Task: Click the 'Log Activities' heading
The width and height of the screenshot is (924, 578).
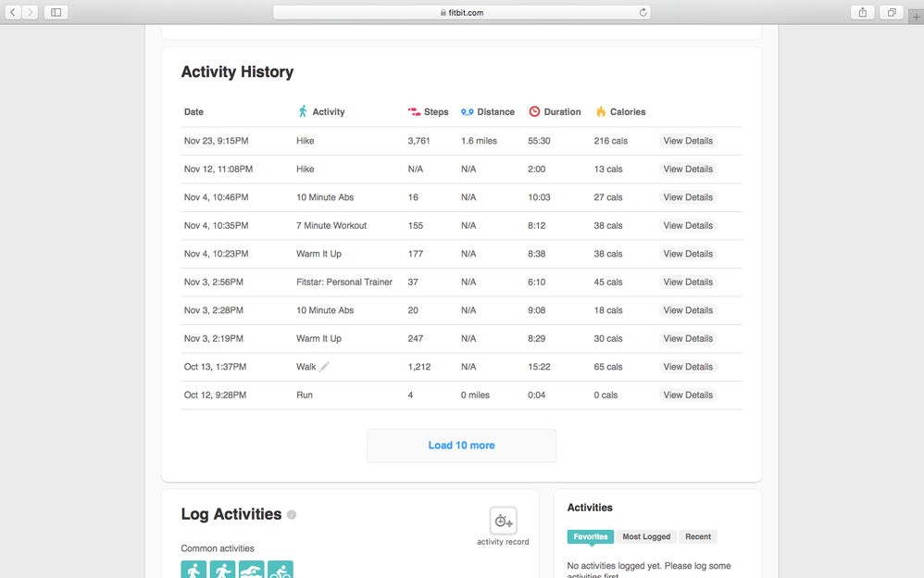Action: click(231, 514)
